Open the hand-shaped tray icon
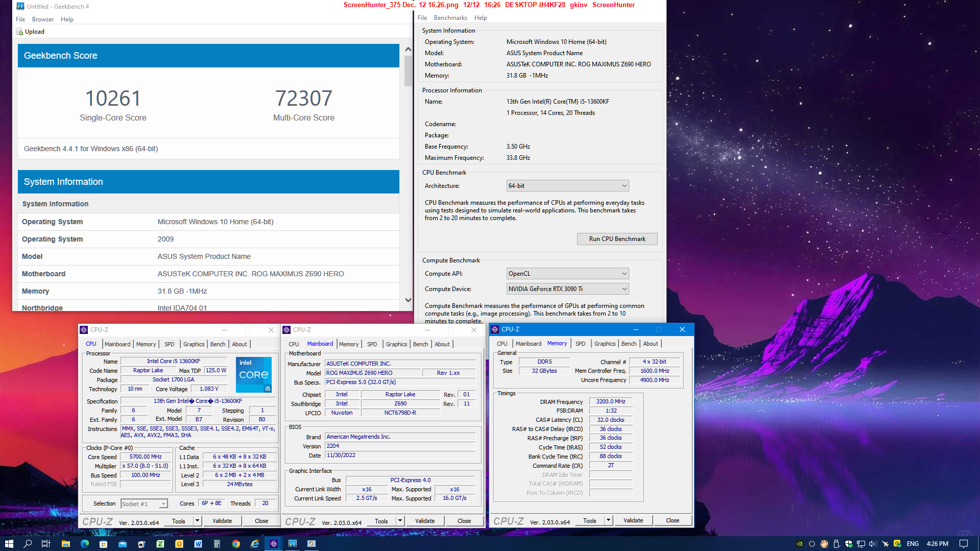 click(x=824, y=544)
